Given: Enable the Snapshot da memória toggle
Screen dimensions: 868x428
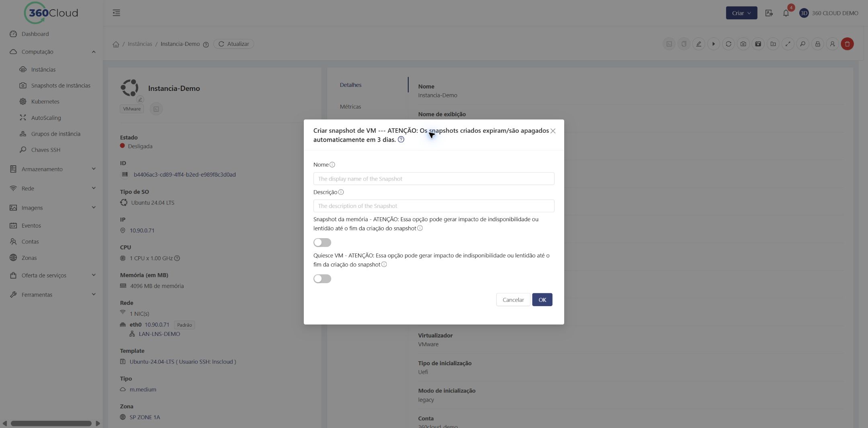Looking at the screenshot, I should point(322,243).
